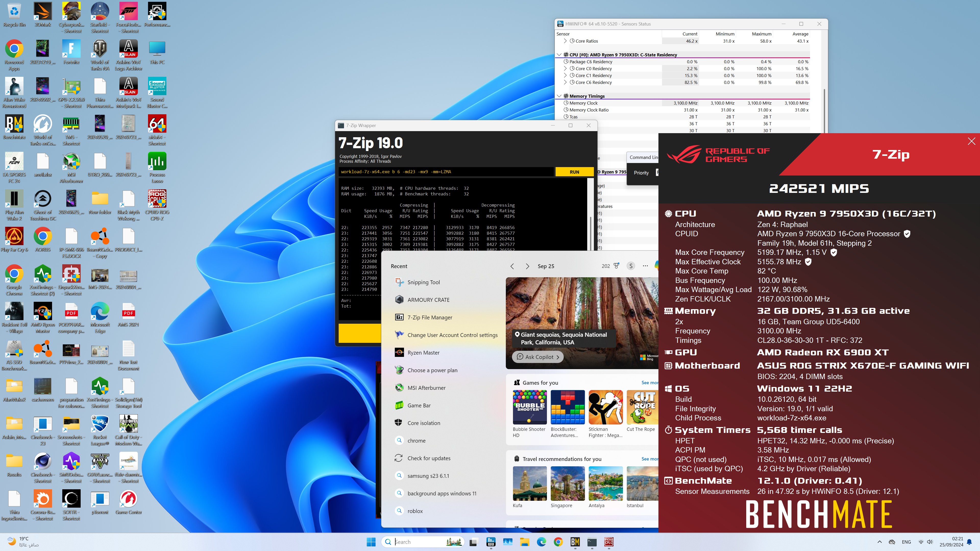Open the Rocket League desktop icon
The image size is (980, 551).
tap(100, 430)
